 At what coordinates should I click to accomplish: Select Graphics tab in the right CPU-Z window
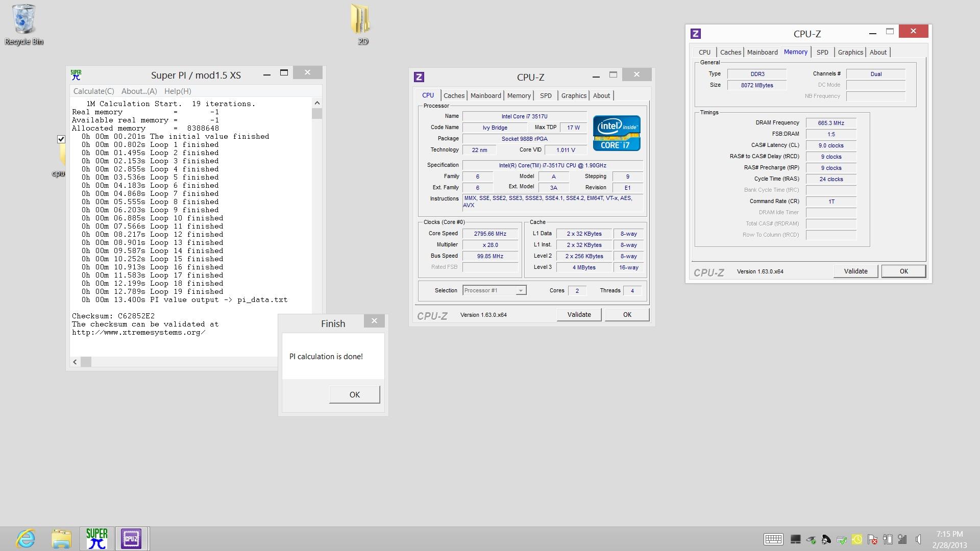coord(850,52)
